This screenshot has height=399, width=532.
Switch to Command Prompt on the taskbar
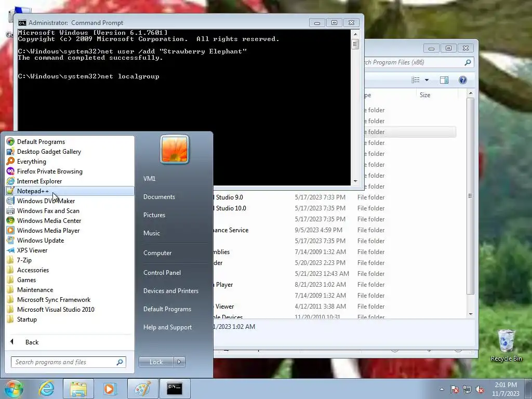[x=175, y=389]
